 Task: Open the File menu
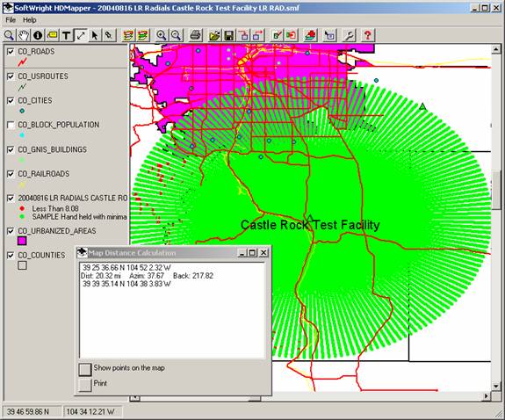[11, 20]
